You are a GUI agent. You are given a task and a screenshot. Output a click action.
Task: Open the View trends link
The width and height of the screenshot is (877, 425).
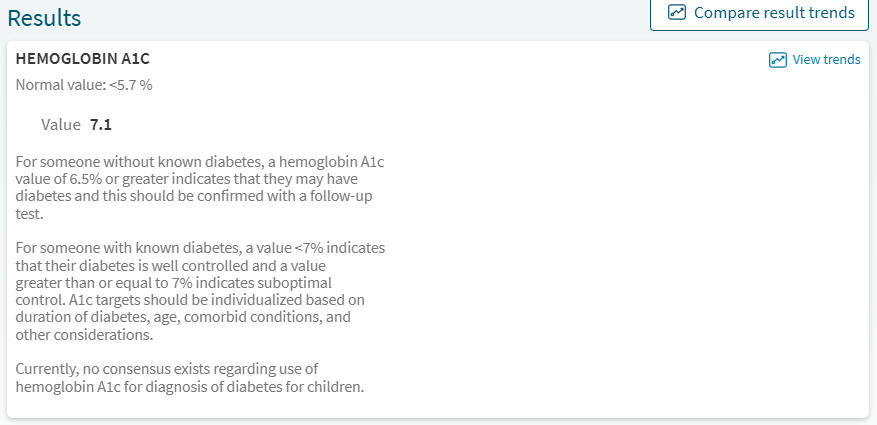pos(826,60)
